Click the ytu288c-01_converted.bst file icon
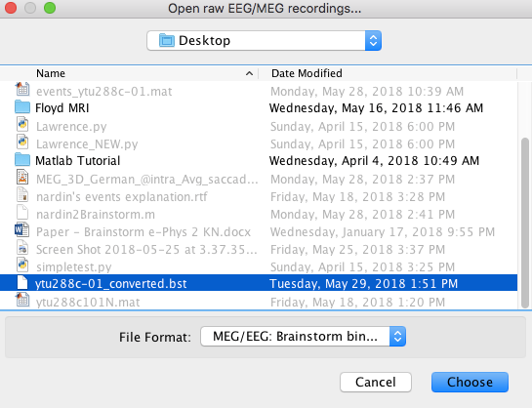 pos(22,283)
